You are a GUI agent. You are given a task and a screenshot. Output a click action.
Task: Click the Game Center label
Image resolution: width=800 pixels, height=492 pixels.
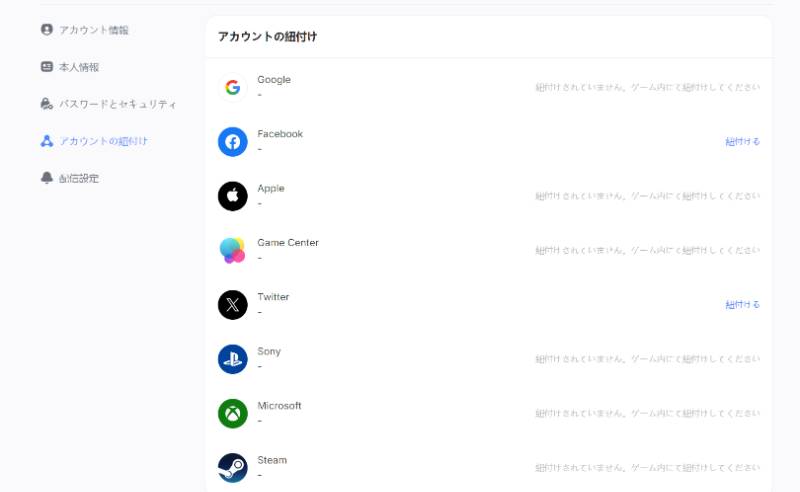[x=288, y=242]
